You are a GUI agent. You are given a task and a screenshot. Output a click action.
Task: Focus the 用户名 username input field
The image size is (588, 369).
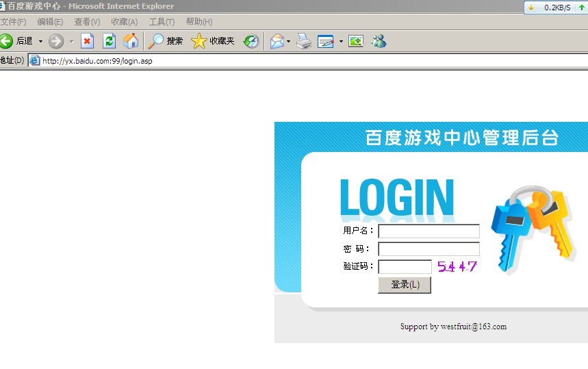tap(429, 231)
